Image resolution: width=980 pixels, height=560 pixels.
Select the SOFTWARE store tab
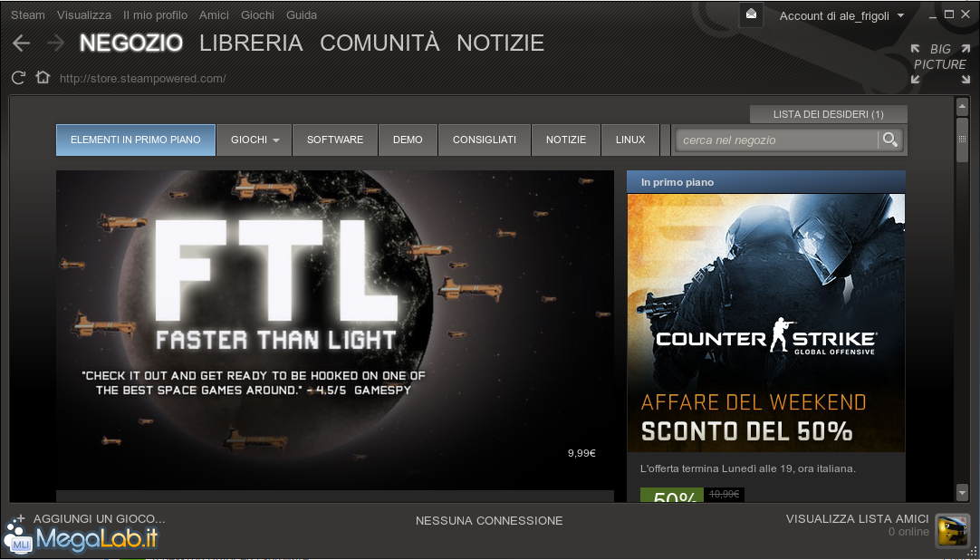click(x=335, y=140)
